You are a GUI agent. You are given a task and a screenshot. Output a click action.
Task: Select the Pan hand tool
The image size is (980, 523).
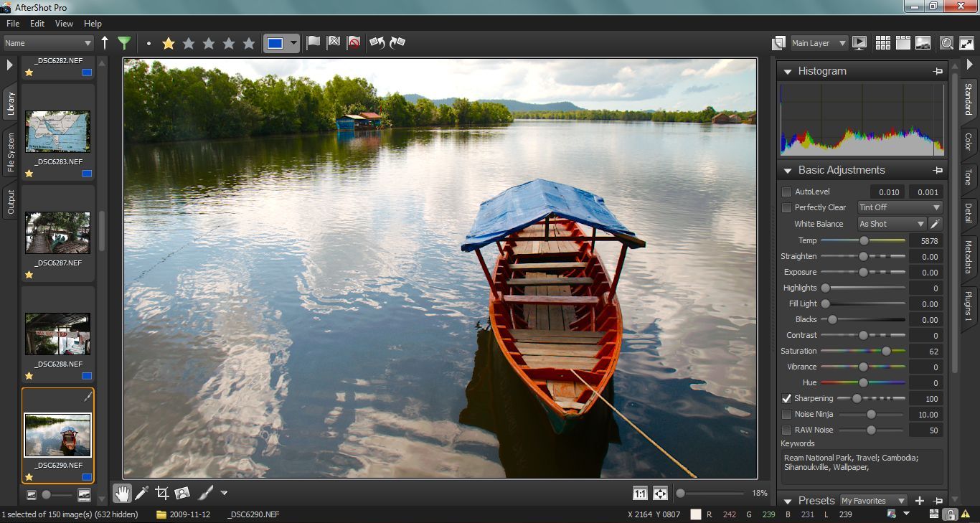pos(122,493)
